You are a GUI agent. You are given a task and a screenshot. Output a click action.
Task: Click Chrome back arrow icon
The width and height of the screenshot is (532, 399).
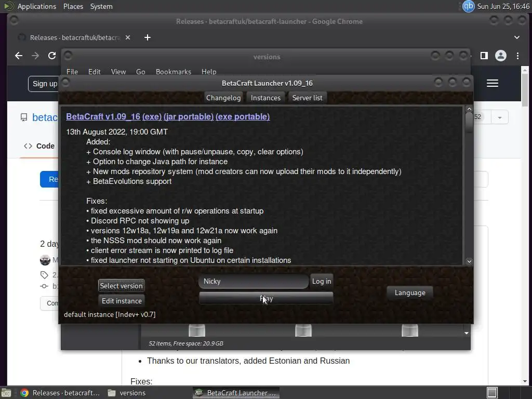[19, 56]
